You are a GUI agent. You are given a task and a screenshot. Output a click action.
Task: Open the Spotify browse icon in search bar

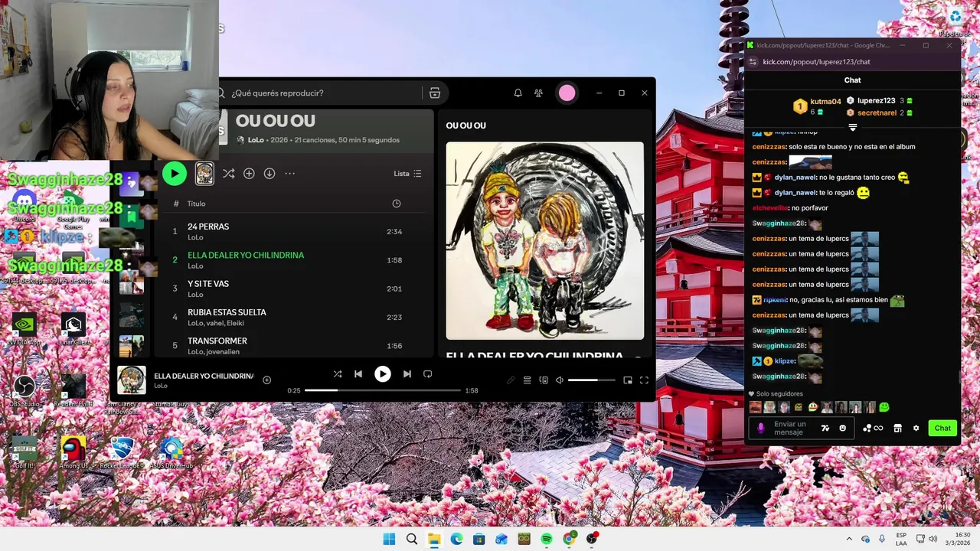pyautogui.click(x=435, y=93)
